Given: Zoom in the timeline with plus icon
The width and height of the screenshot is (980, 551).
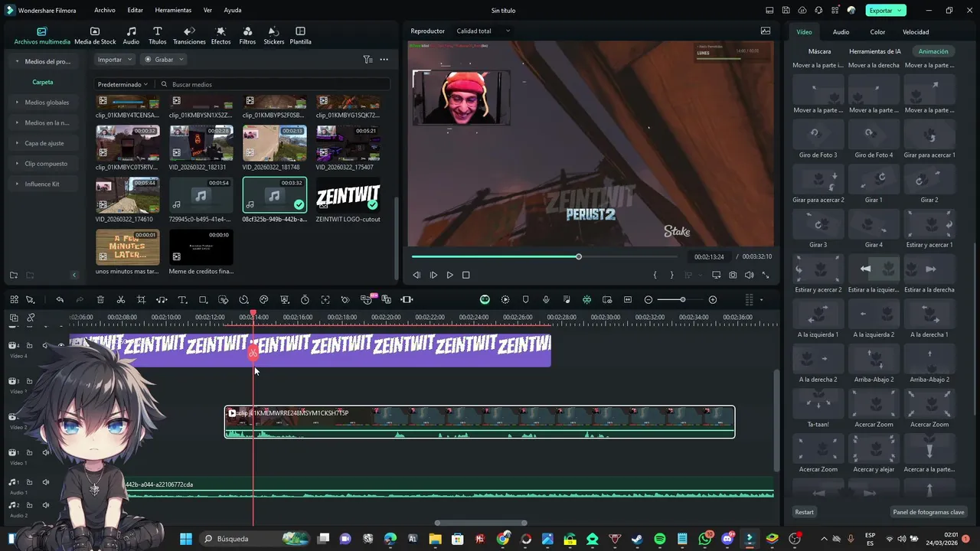Looking at the screenshot, I should click(713, 300).
